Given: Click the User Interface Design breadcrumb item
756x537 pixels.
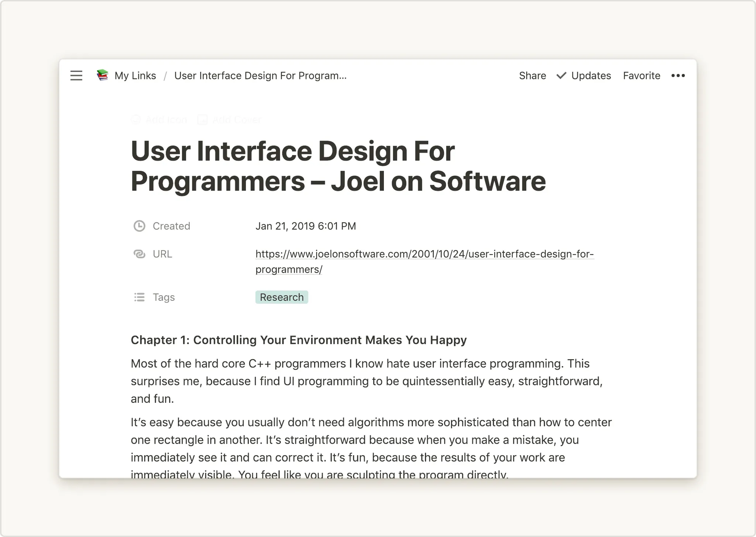Looking at the screenshot, I should click(x=260, y=76).
